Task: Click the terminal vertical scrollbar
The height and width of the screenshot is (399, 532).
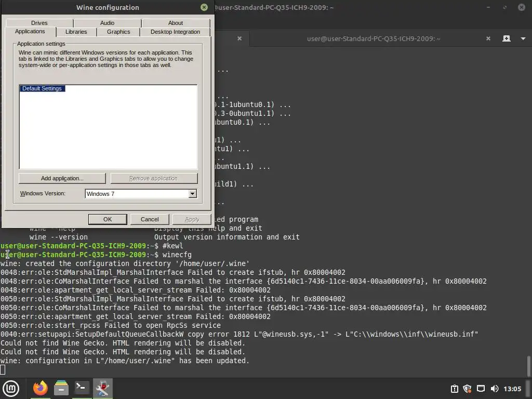Action: click(528, 366)
